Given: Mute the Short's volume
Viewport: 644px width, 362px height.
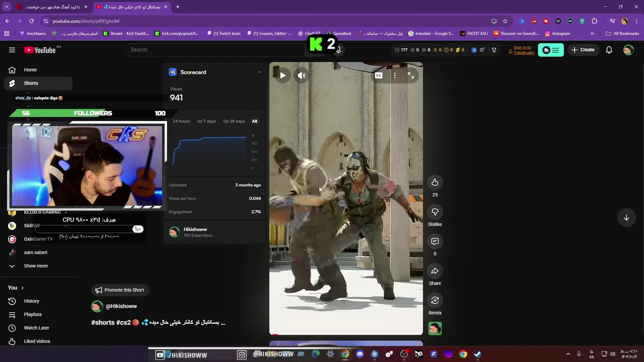Looking at the screenshot, I should point(301,75).
